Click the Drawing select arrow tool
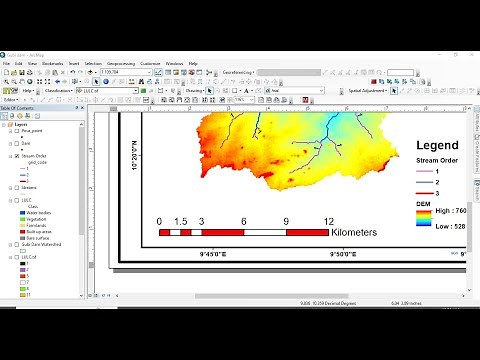This screenshot has width=480, height=360. point(209,91)
